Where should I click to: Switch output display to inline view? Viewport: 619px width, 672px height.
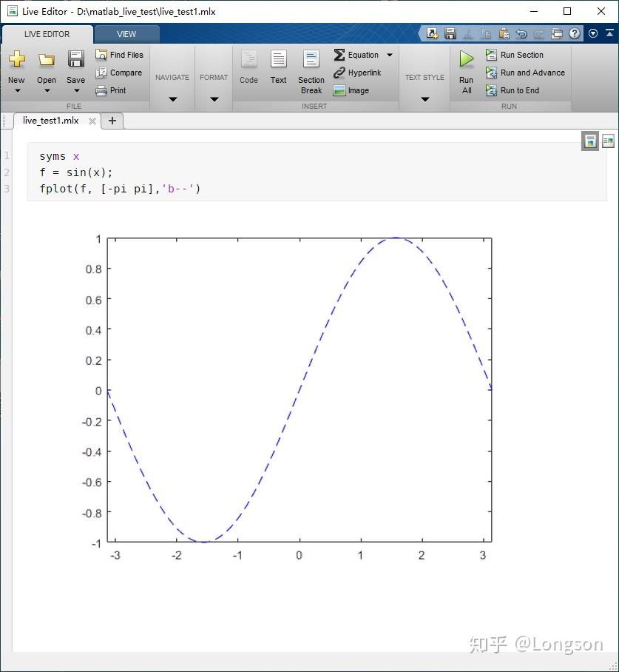[x=589, y=141]
